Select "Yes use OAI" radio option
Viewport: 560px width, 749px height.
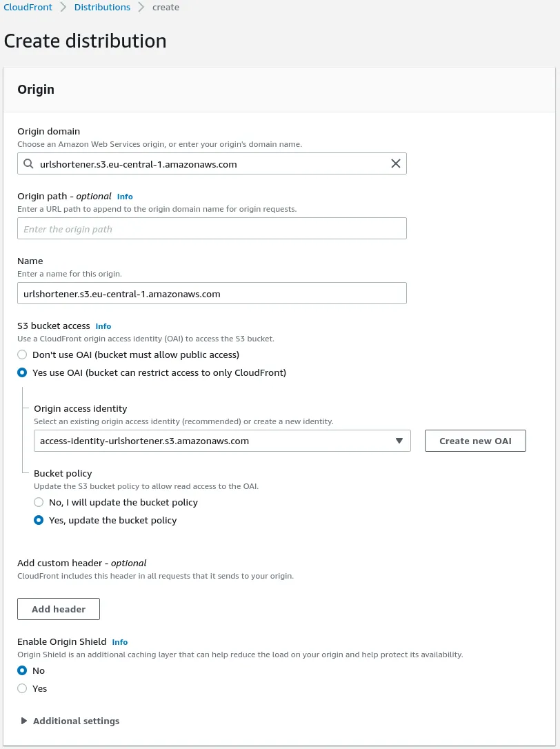(23, 373)
